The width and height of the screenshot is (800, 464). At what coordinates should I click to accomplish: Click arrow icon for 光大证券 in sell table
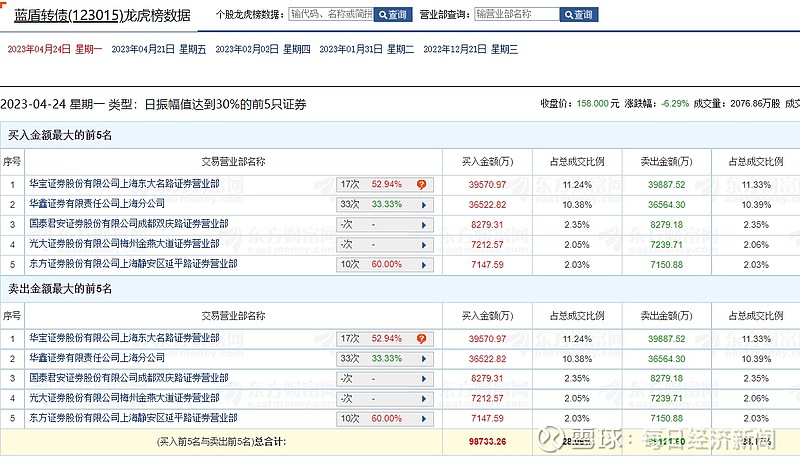click(424, 399)
